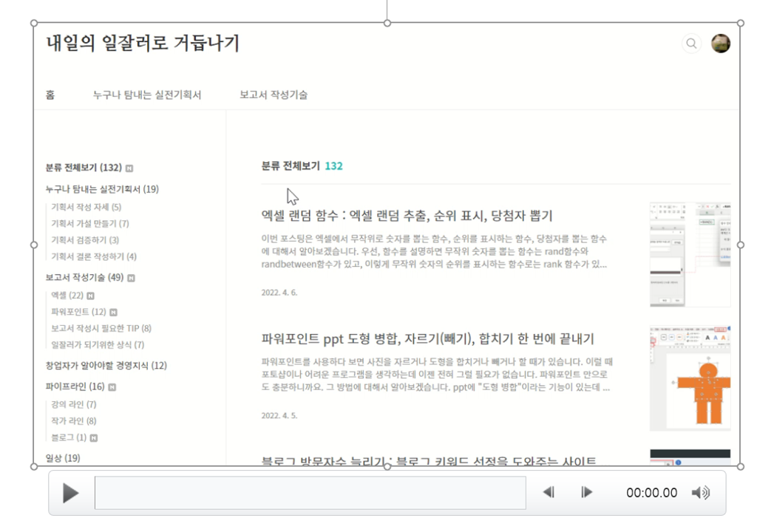Screen dimensions: 757x532
Task: Select 창업자가 알아야할 경영지식 (12) category
Action: (x=106, y=365)
